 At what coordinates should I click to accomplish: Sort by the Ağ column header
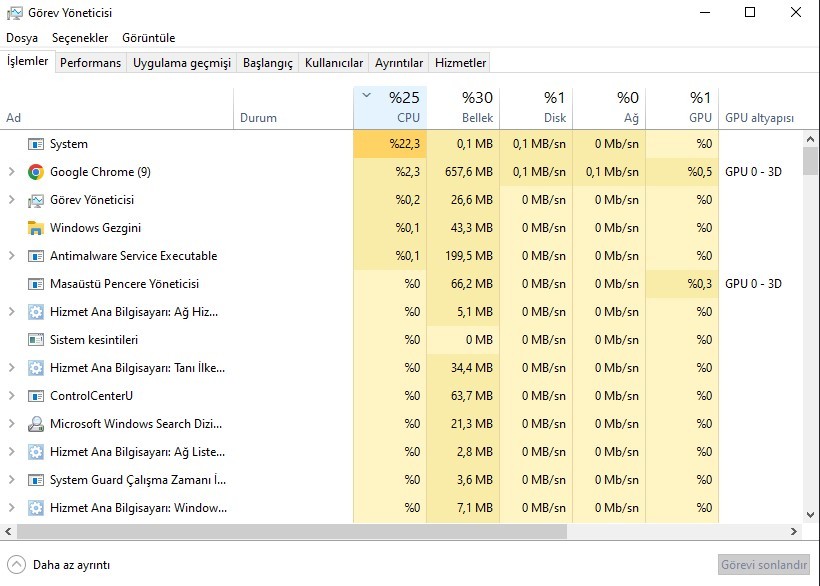(609, 108)
